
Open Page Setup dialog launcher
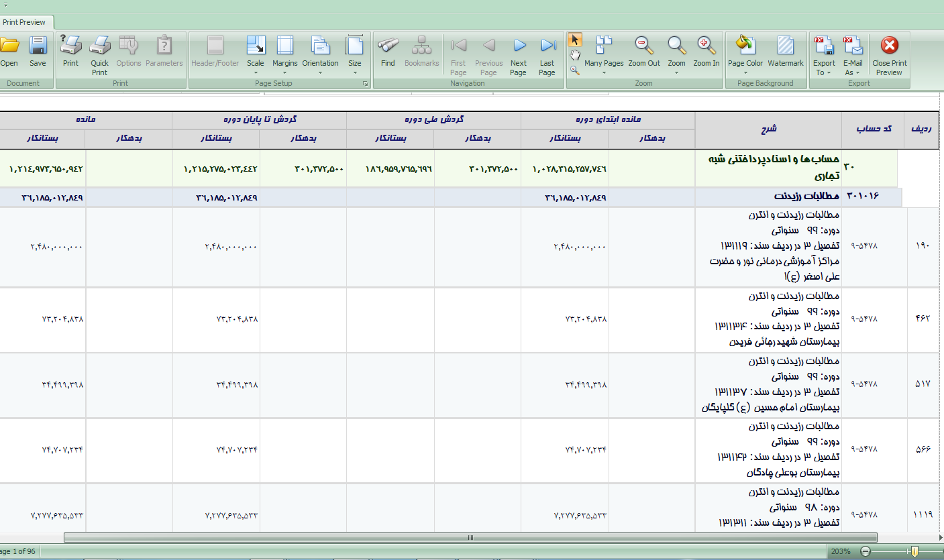point(366,84)
